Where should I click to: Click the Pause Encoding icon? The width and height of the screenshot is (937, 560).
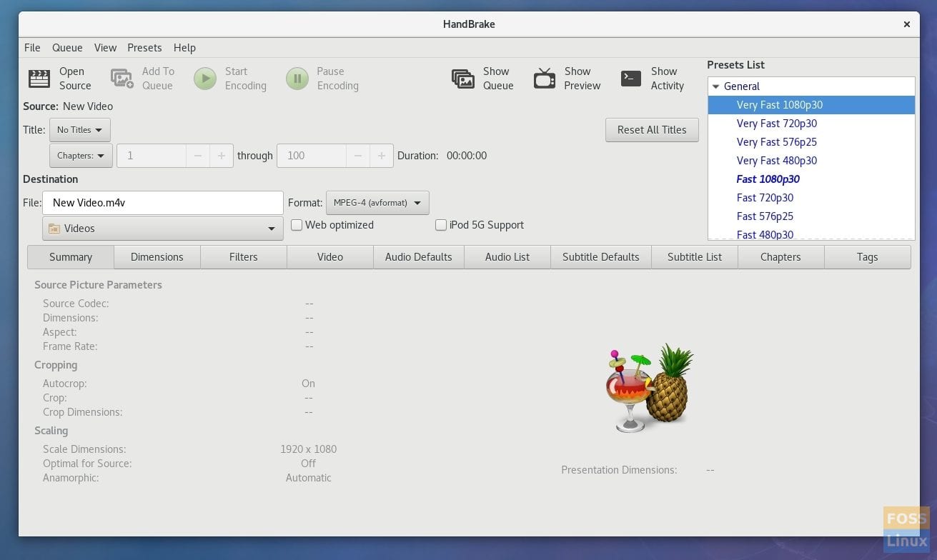[x=297, y=79]
